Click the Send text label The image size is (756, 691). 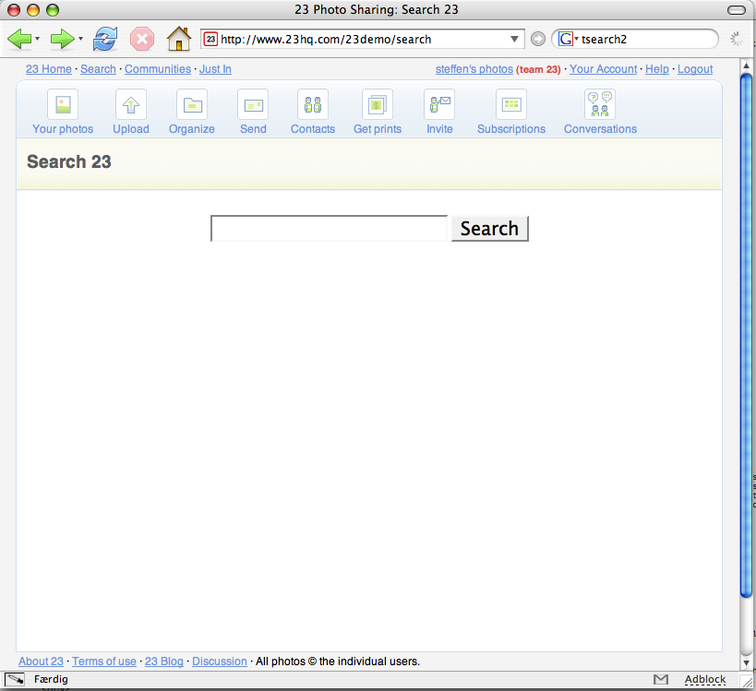253,129
